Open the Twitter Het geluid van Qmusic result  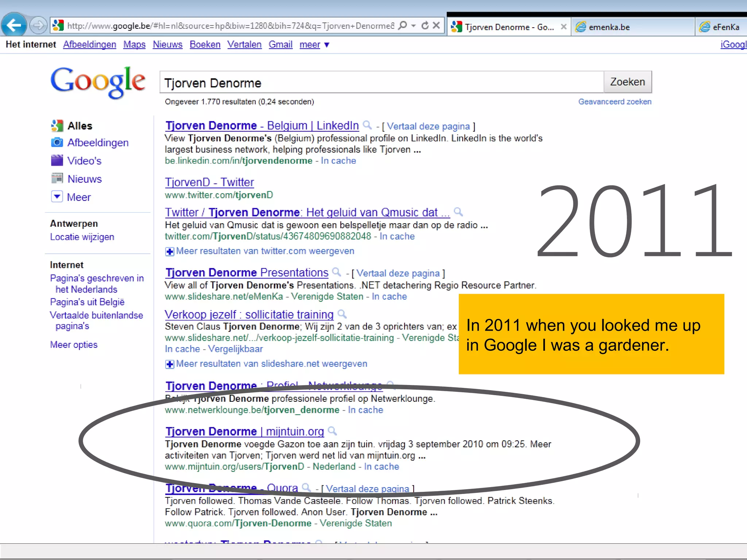click(307, 213)
